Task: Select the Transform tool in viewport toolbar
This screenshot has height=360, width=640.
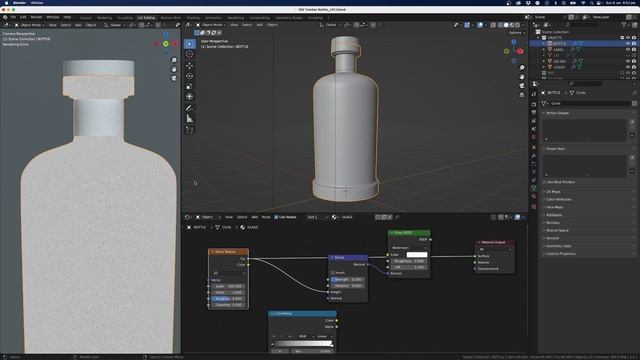Action: point(190,97)
